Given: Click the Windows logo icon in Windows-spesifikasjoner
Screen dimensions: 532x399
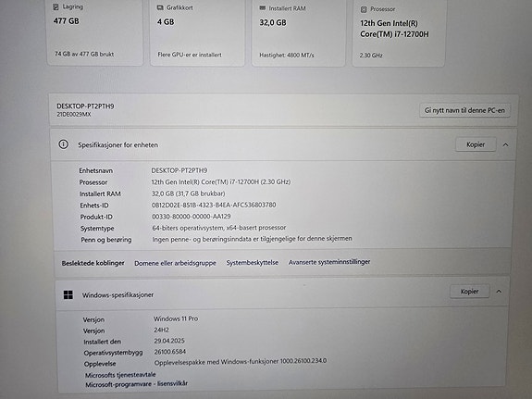Looking at the screenshot, I should (68, 294).
